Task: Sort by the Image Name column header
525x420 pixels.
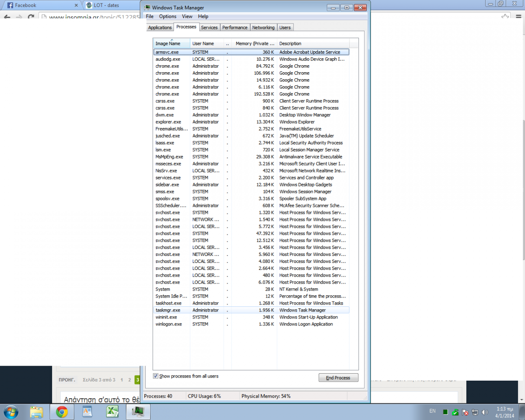Action: (x=171, y=43)
